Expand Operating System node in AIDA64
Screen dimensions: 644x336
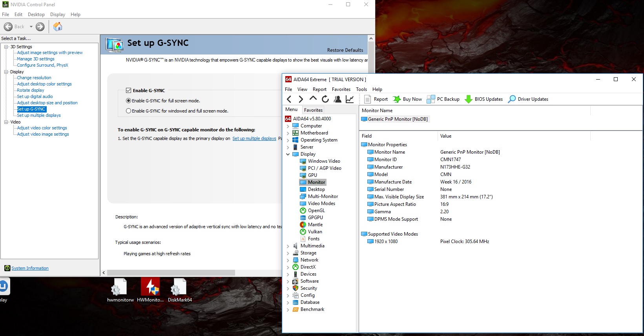point(288,140)
